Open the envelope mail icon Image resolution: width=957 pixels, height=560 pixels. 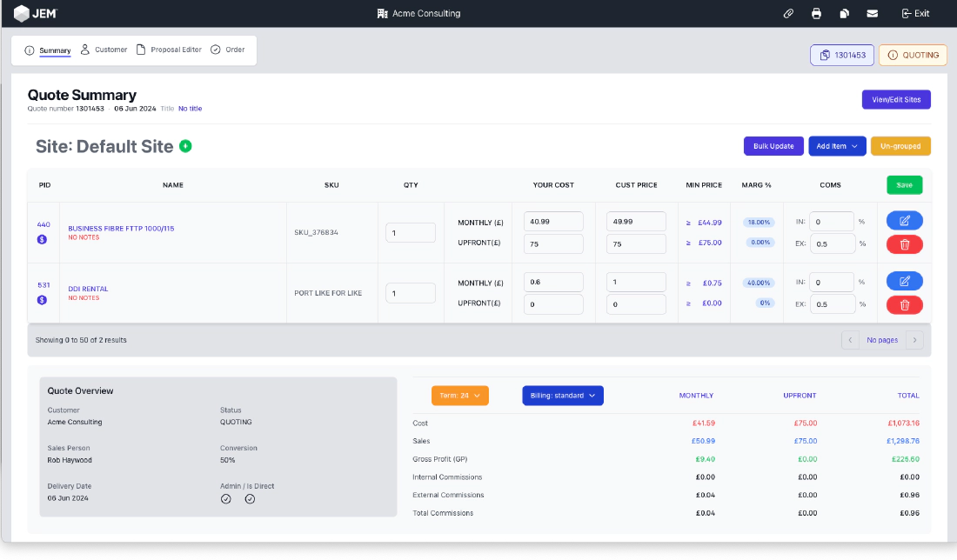coord(872,13)
